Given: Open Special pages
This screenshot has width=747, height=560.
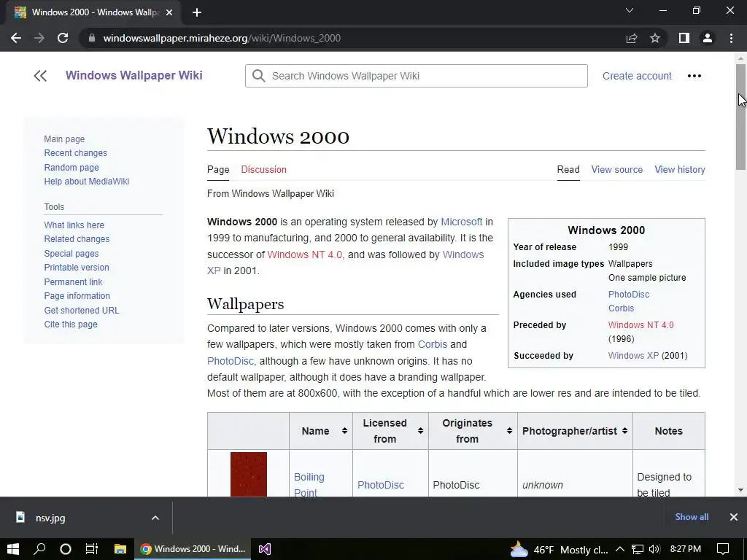Looking at the screenshot, I should 71,253.
